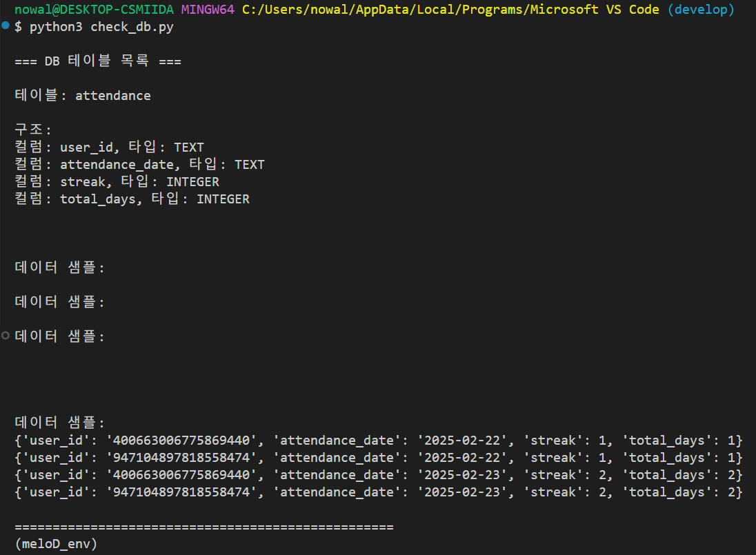Screen dimensions: 756x555
Task: Click the user_id TEXT column line
Action: tap(110, 148)
